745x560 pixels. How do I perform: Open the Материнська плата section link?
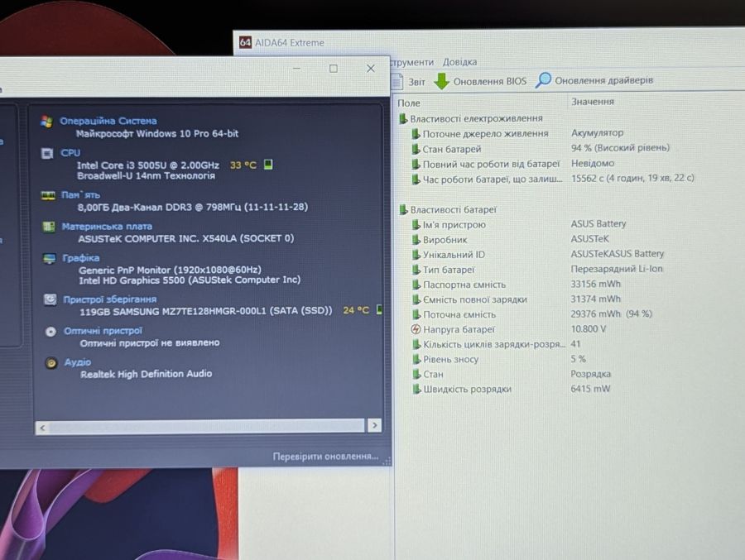click(107, 226)
